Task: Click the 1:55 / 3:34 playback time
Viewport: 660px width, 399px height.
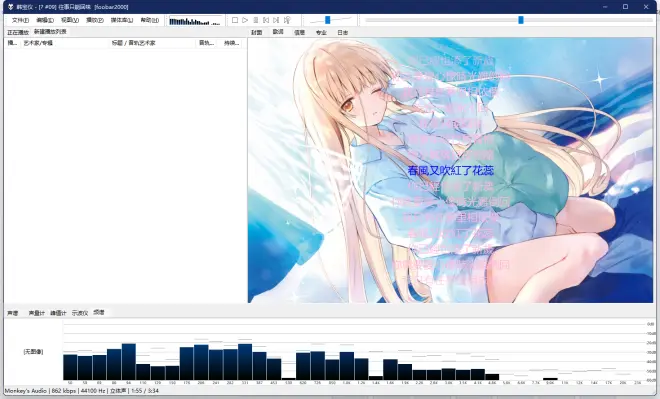Action: coord(145,391)
